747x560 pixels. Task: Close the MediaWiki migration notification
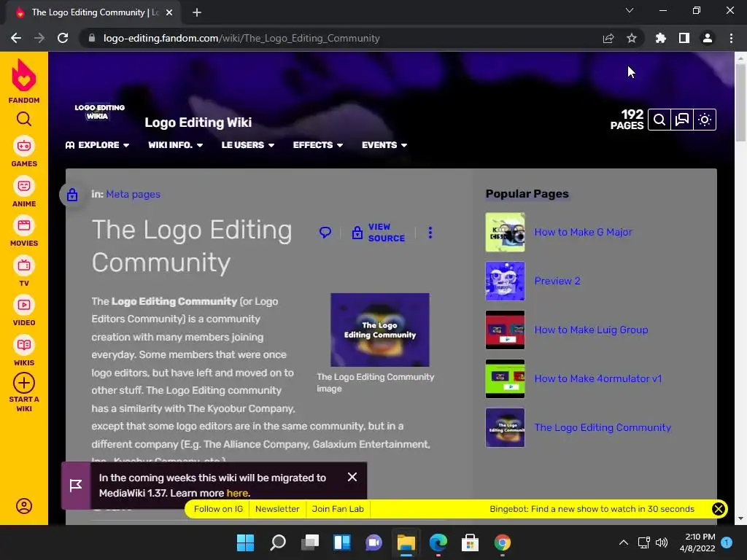click(352, 477)
